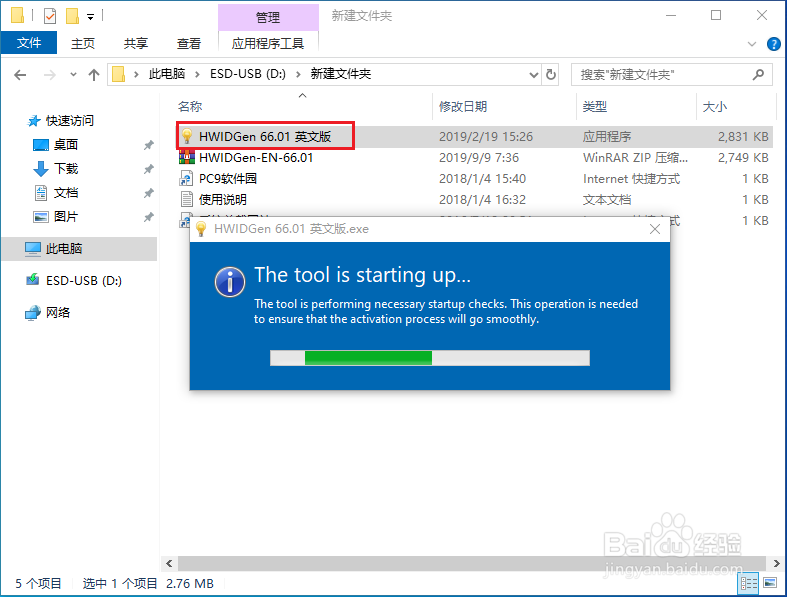Click the 使用说明 text file icon
The image size is (787, 597).
tap(187, 199)
